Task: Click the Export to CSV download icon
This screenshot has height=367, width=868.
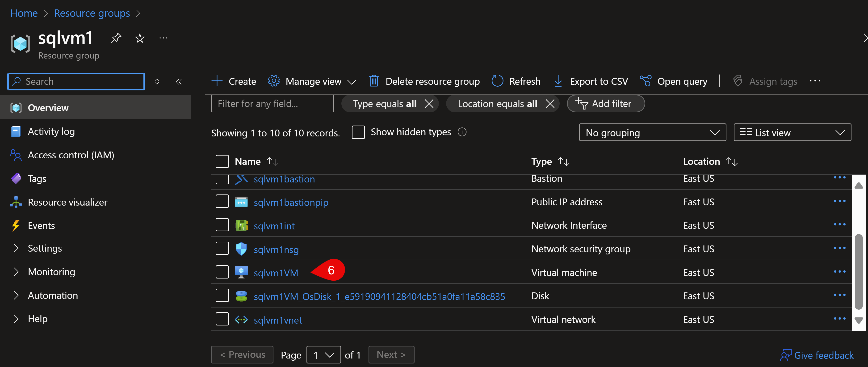Action: click(558, 81)
